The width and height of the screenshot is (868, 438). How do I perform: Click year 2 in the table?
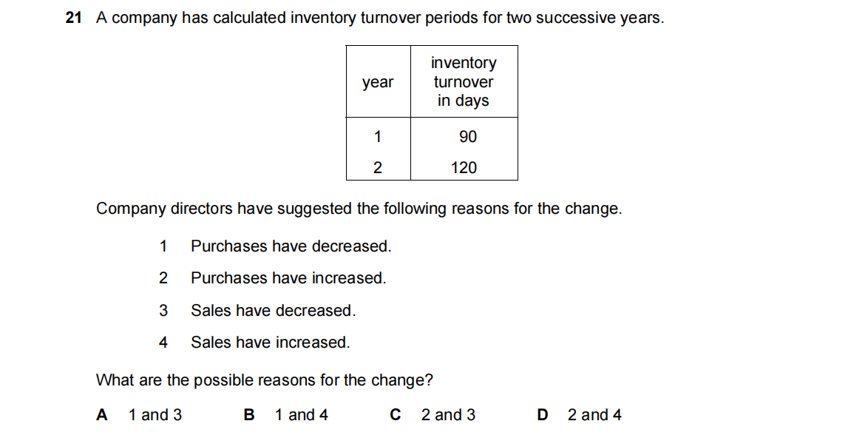pyautogui.click(x=377, y=168)
